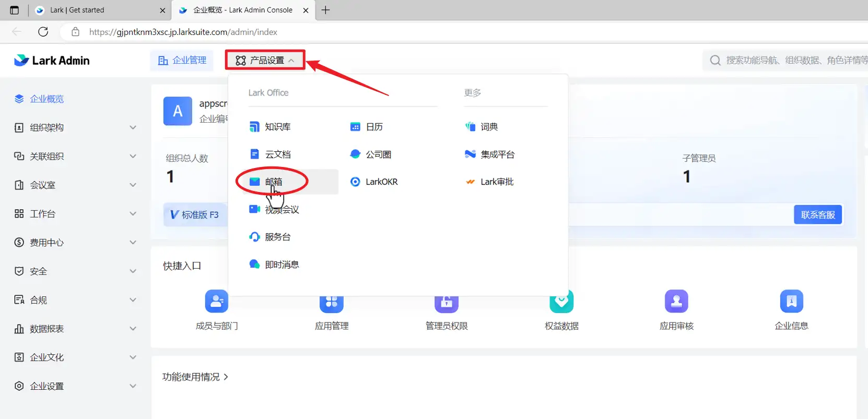The height and width of the screenshot is (419, 868).
Task: Open the Lark审批 approval icon
Action: point(470,182)
